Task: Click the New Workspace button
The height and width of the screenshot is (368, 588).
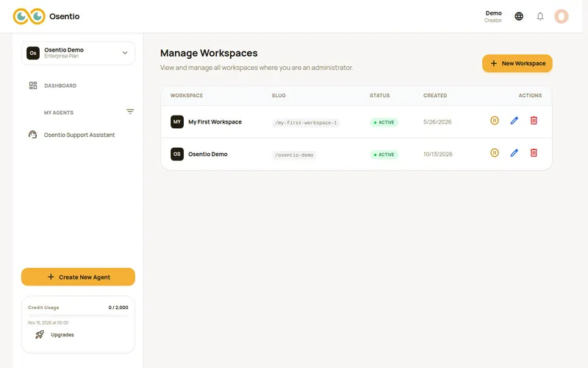Action: tap(517, 63)
